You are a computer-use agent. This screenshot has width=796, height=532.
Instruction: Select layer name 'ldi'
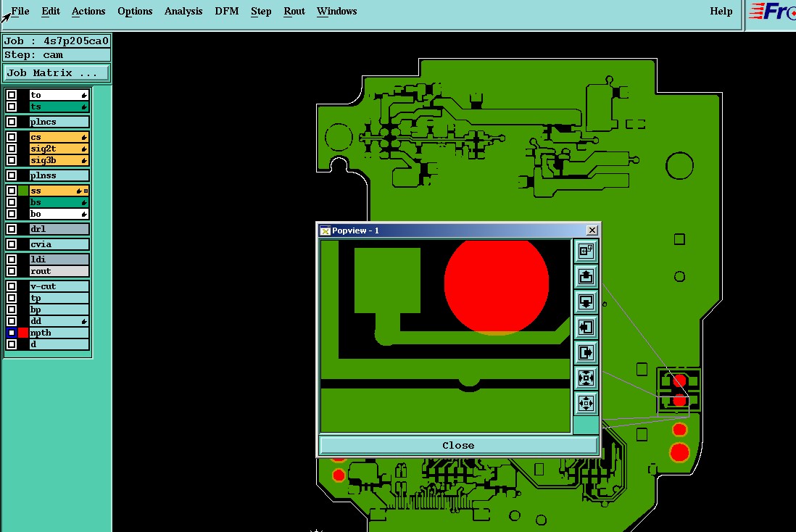[59, 259]
